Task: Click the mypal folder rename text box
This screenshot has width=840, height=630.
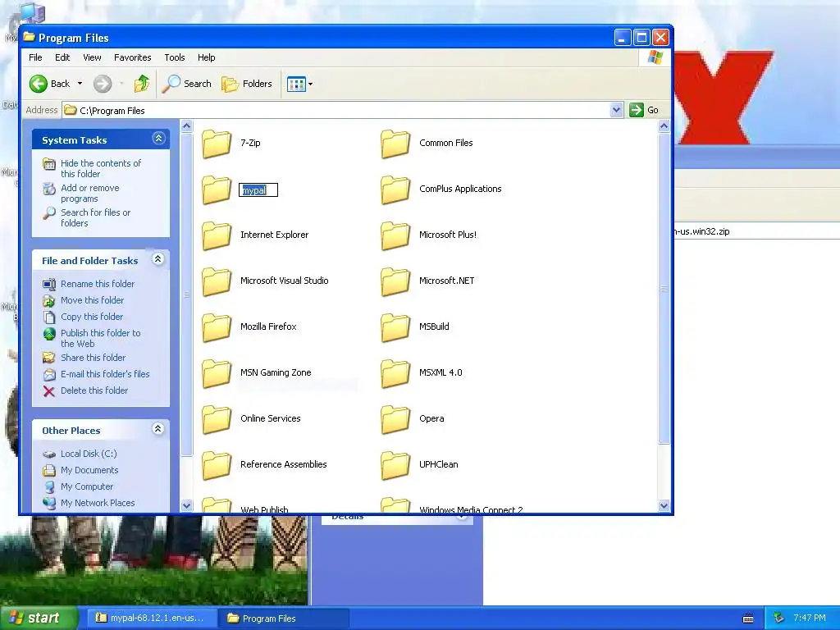Action: (258, 190)
